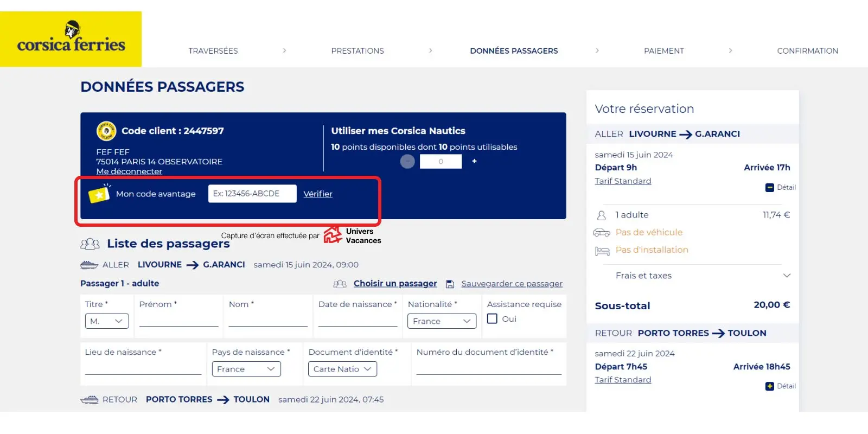
Task: Click the minus button for Corsica Nautics points
Action: (407, 161)
